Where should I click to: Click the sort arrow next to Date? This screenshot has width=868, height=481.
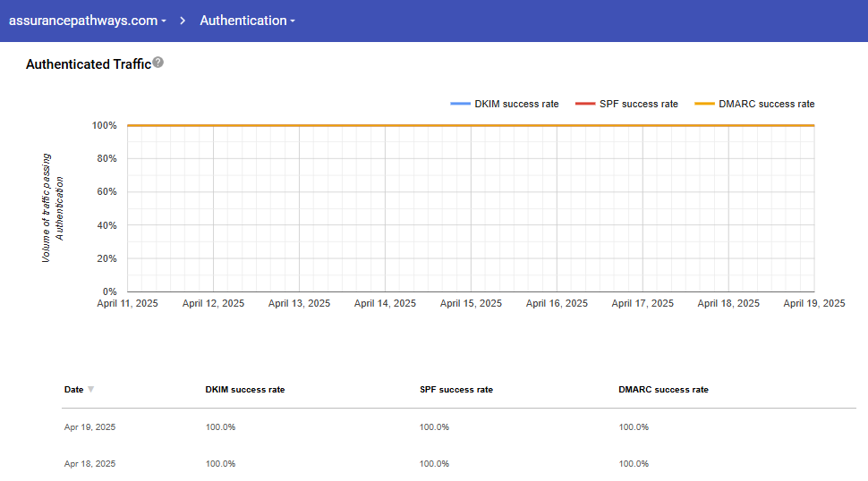[x=91, y=390]
